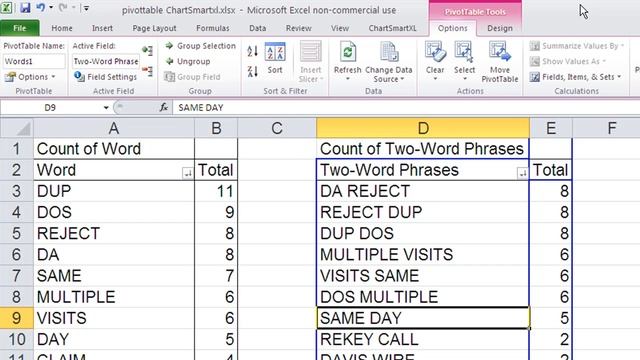Image resolution: width=640 pixels, height=360 pixels.
Task: Click the Sort Z to A icon
Action: (253, 71)
